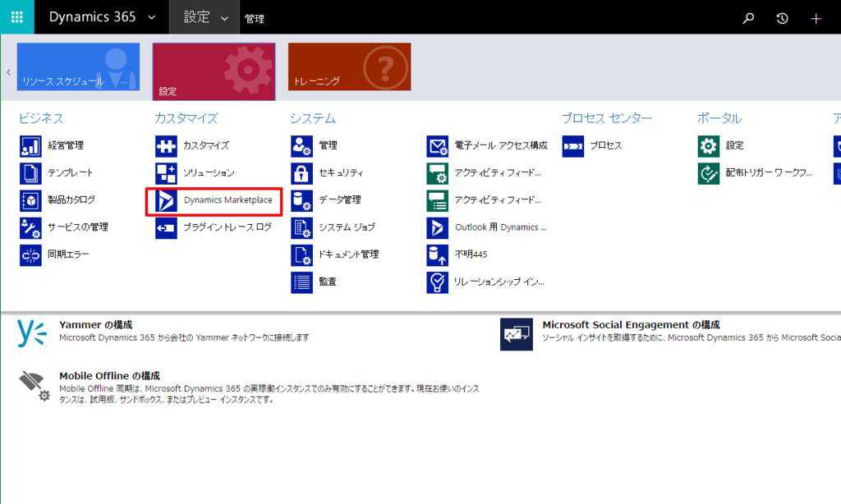Open 電子メール アクセス構成 icon

(x=438, y=146)
